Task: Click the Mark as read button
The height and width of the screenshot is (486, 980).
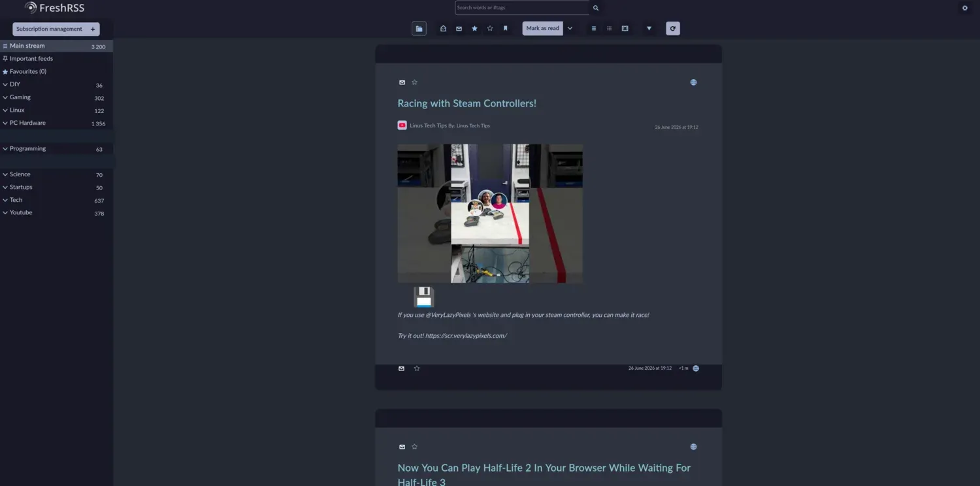Action: (542, 28)
